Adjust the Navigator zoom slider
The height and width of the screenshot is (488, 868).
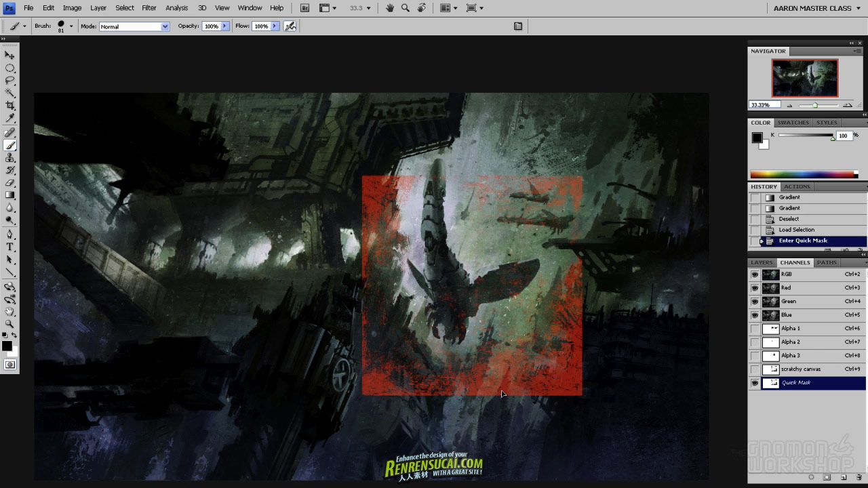click(x=815, y=105)
